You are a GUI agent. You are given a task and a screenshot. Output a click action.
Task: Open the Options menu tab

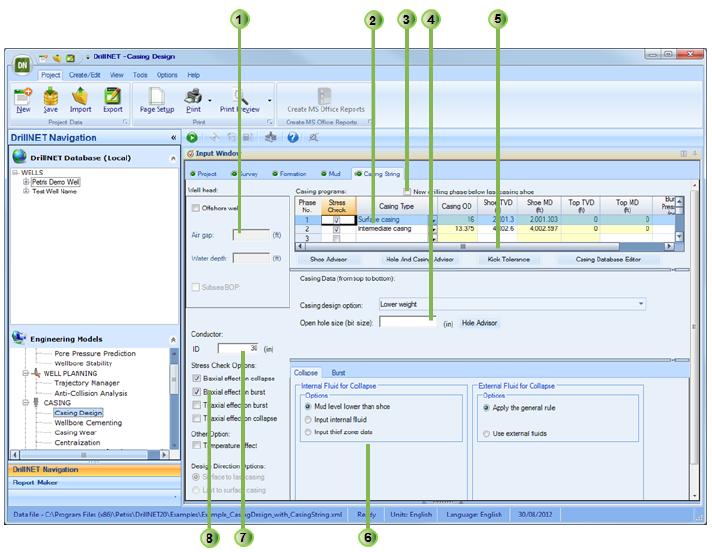pos(167,75)
